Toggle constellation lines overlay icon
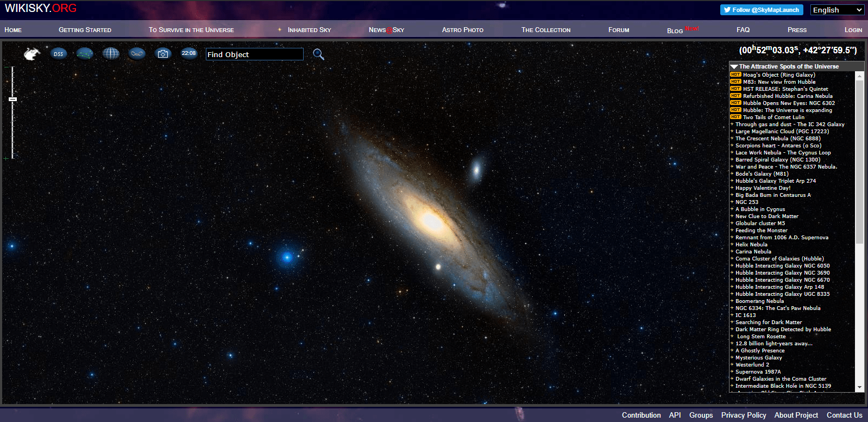868x422 pixels. (85, 53)
